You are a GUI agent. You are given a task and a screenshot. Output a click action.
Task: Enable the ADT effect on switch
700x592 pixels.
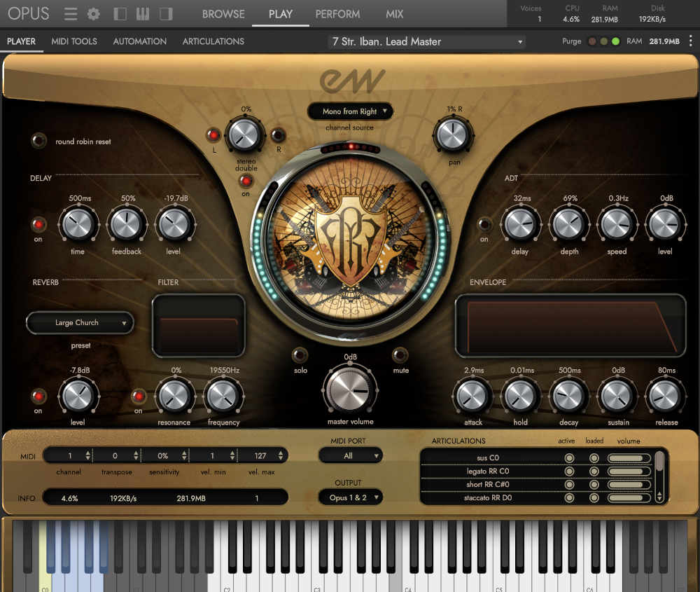(484, 224)
